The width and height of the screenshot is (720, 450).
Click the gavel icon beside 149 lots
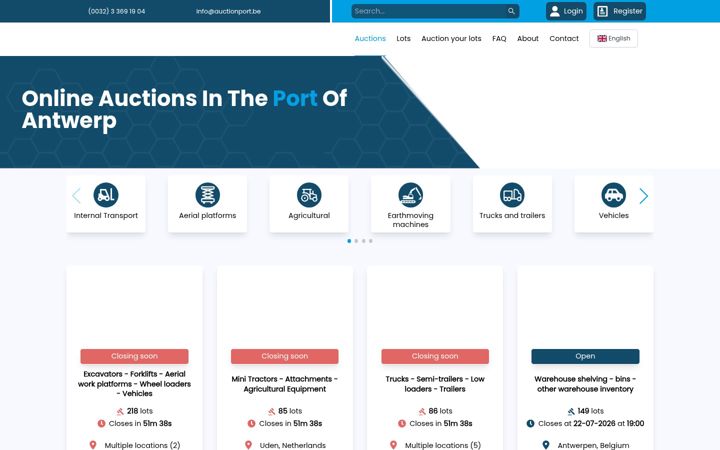click(571, 411)
